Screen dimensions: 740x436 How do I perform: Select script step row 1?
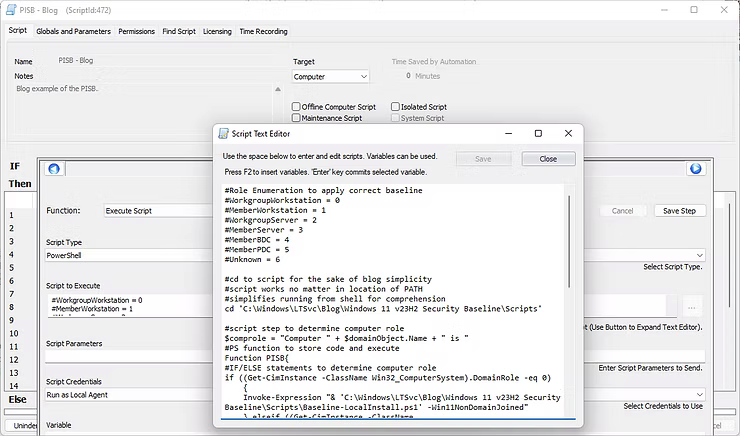[x=11, y=215]
